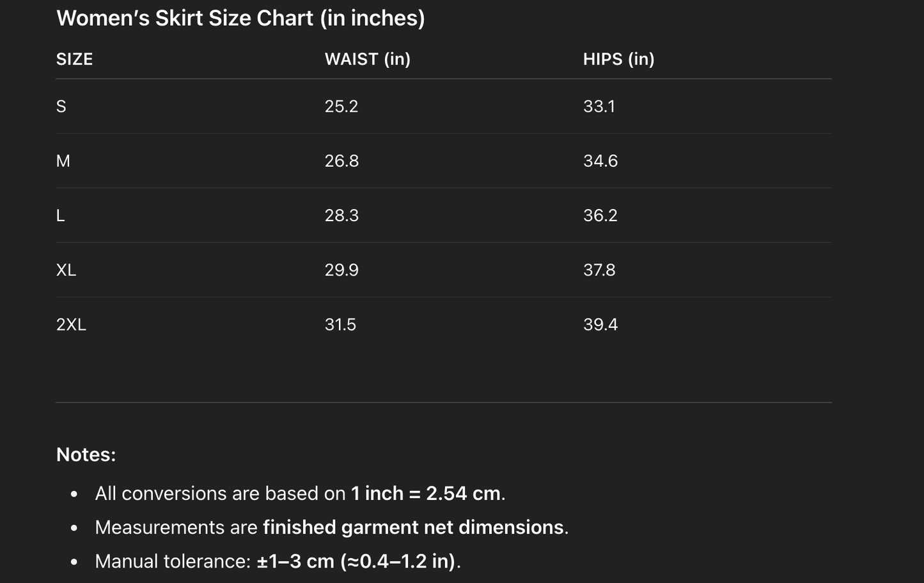Click the 1 inch = 2.54 cm text
Screen dimensions: 924x583
(x=425, y=494)
